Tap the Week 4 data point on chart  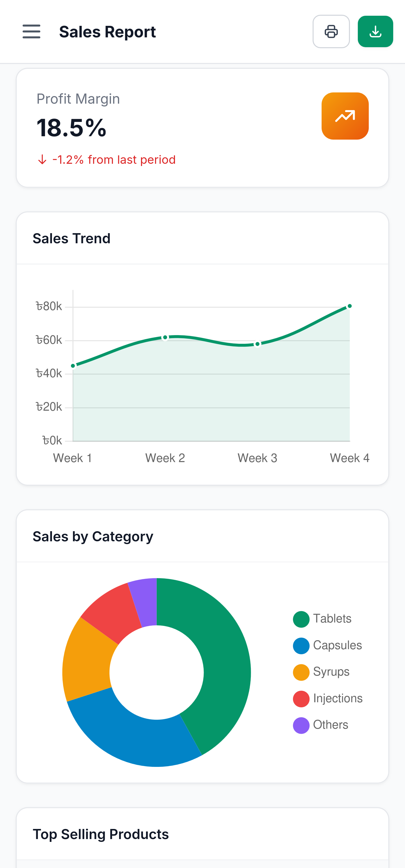click(350, 306)
